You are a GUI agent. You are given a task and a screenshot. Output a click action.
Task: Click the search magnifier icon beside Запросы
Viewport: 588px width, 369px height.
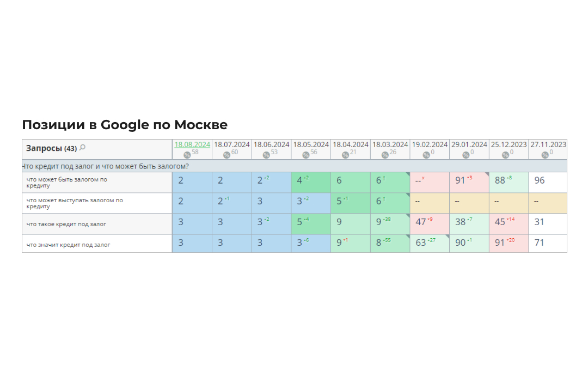tap(83, 148)
